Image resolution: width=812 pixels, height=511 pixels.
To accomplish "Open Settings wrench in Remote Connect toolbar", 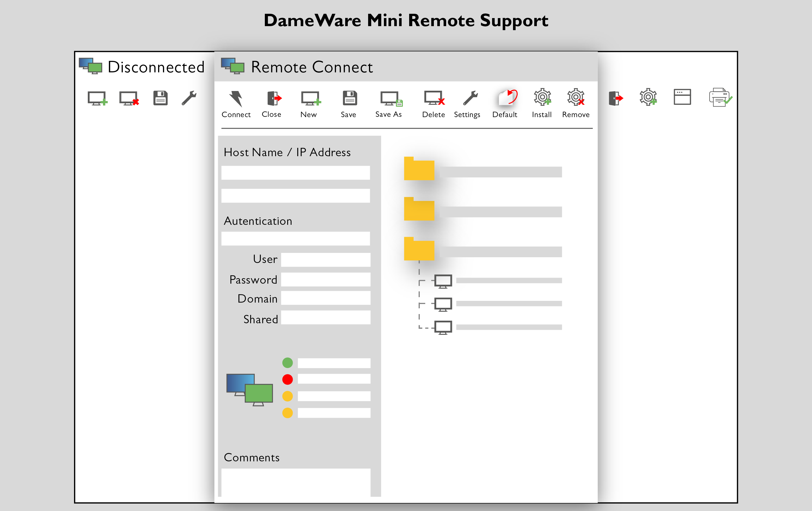I will coord(470,98).
